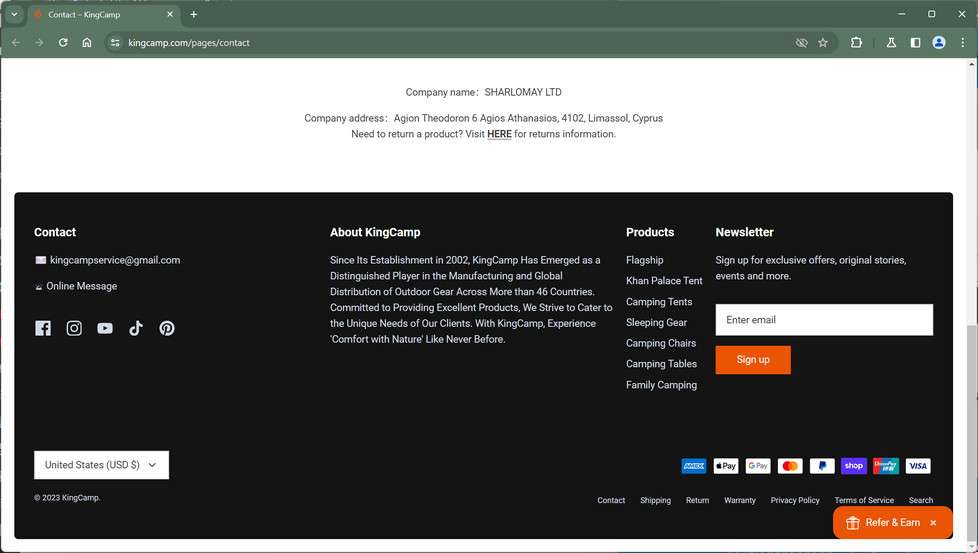The height and width of the screenshot is (553, 978).
Task: Click the Mastercard payment icon
Action: coord(790,466)
